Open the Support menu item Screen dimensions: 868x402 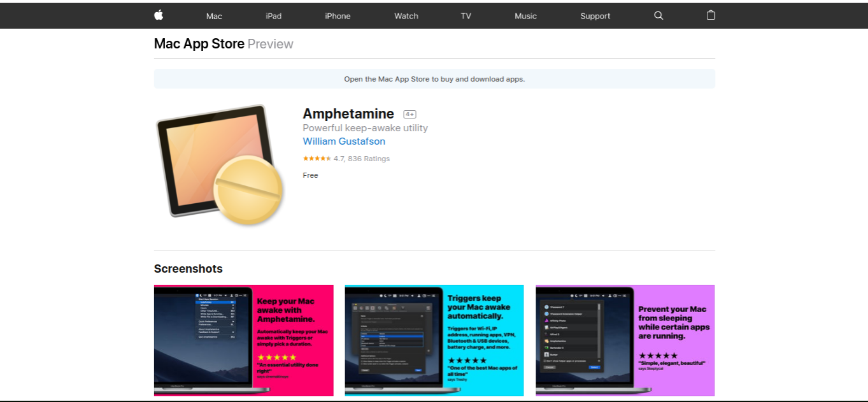595,16
